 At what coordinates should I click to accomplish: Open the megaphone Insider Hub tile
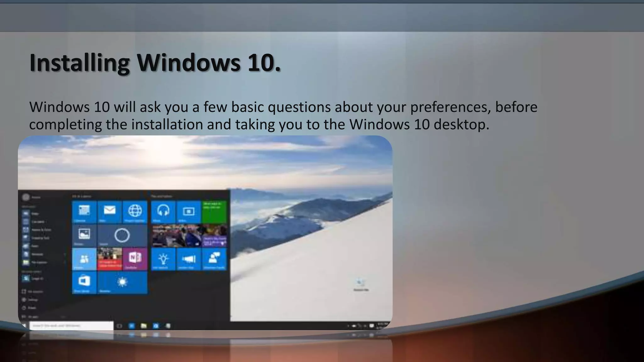click(189, 259)
